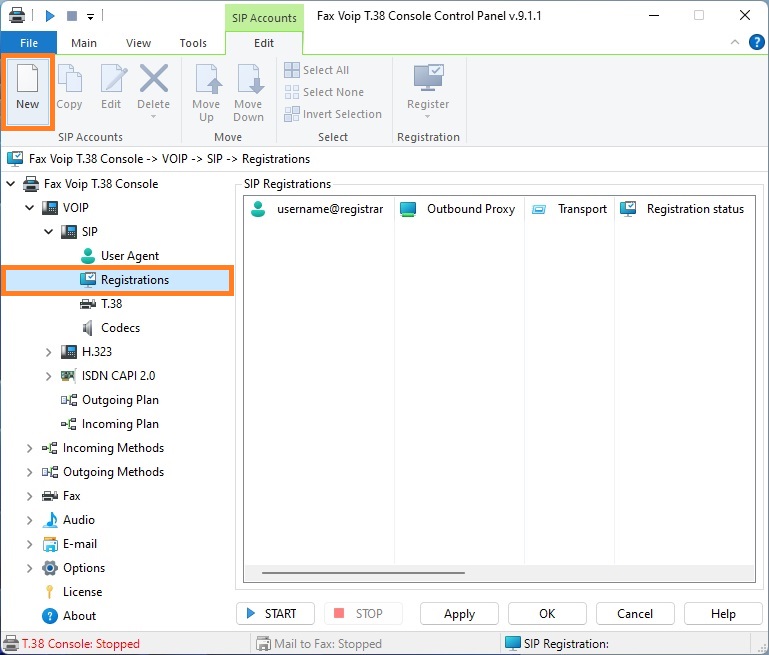Viewport: 769px width, 655px height.
Task: Open the License tree item
Action: coord(82,592)
